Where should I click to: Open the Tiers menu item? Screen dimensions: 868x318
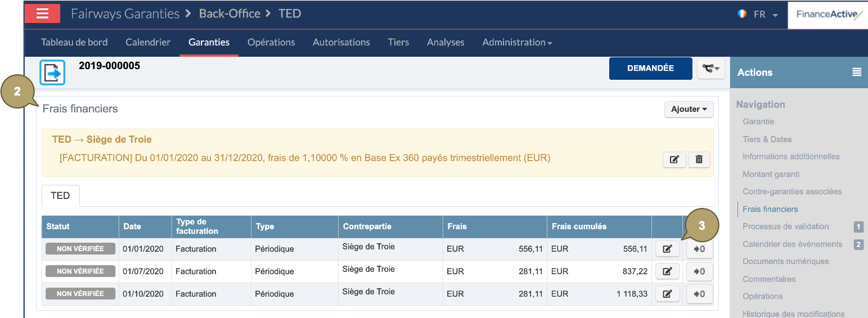coord(398,42)
